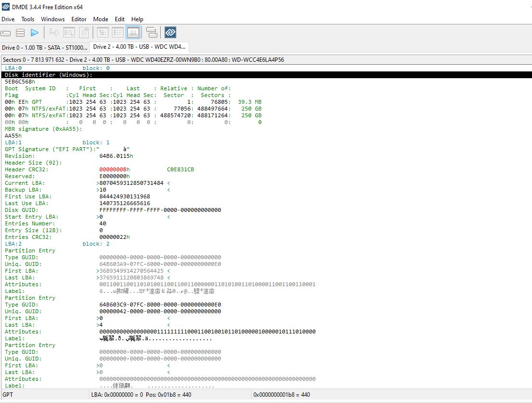Open the Edit menu
This screenshot has height=403, width=532.
tap(120, 19)
